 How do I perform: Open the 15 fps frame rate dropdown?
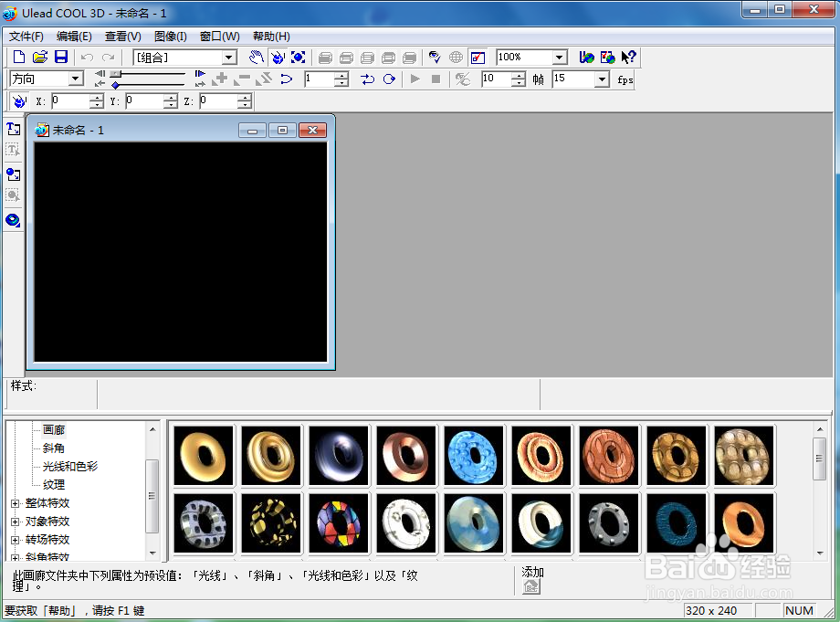[602, 79]
